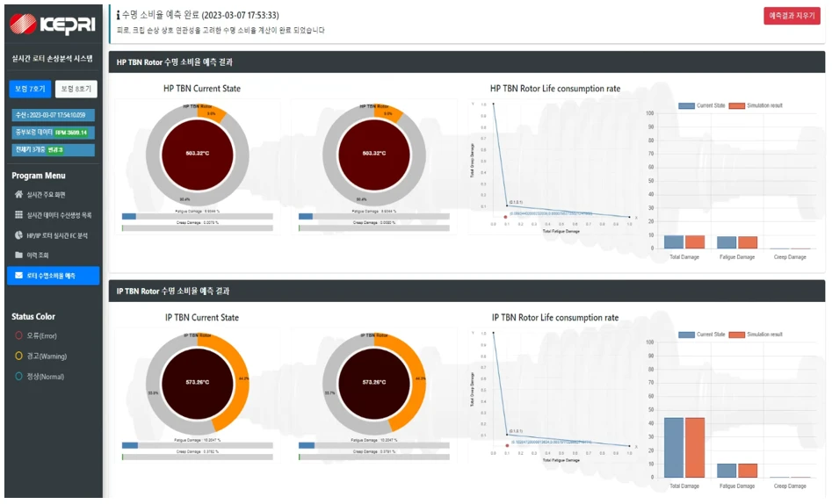Select the 로터 수명소비율 예측 menu item
This screenshot has width=832, height=504.
[x=53, y=276]
